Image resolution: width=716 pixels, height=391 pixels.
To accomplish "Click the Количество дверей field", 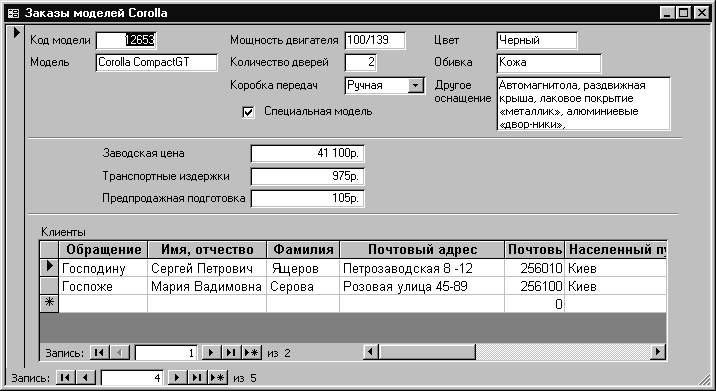I will pos(361,63).
